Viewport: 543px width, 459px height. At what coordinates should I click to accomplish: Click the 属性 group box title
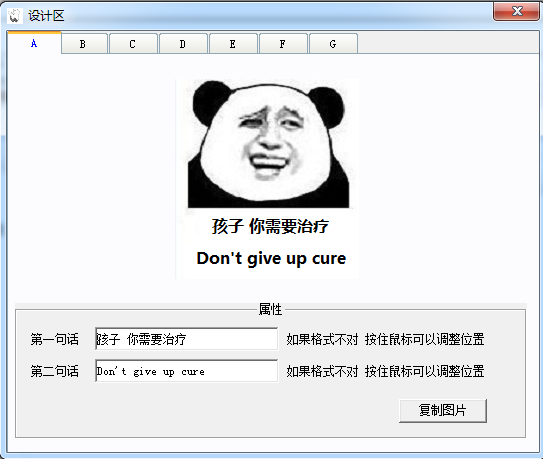(270, 309)
